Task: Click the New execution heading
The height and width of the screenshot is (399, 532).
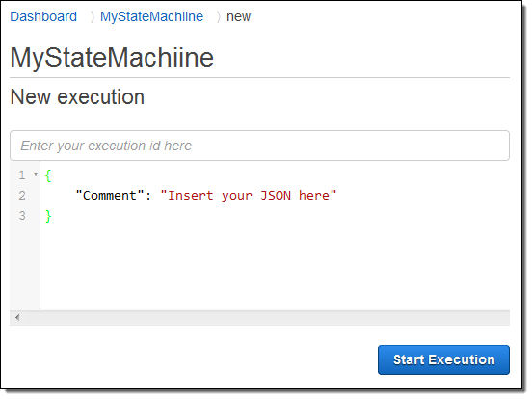Action: 77,97
